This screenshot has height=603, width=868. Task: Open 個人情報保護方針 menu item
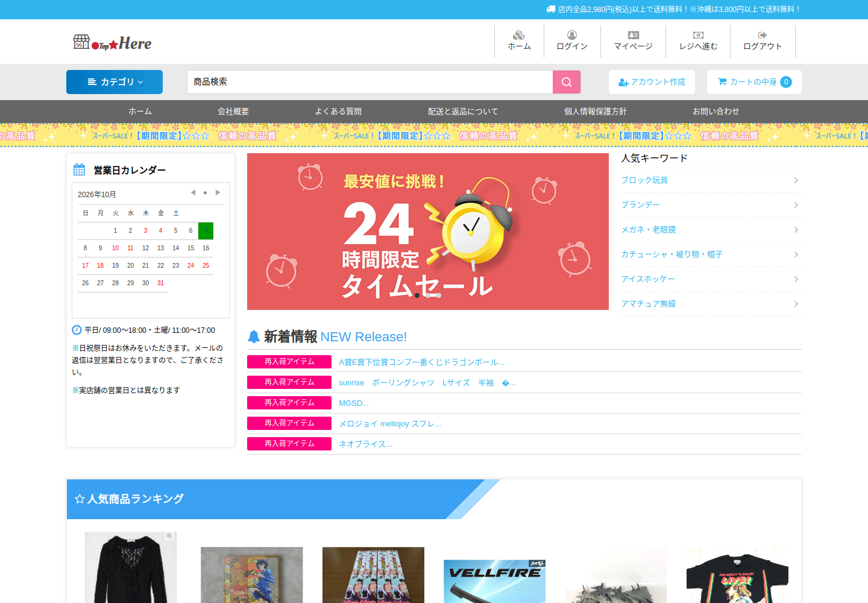point(596,112)
